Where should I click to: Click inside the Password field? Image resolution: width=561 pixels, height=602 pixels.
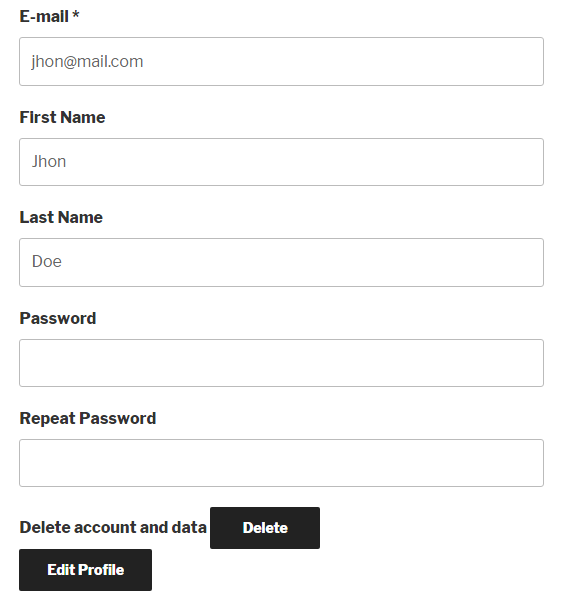281,363
